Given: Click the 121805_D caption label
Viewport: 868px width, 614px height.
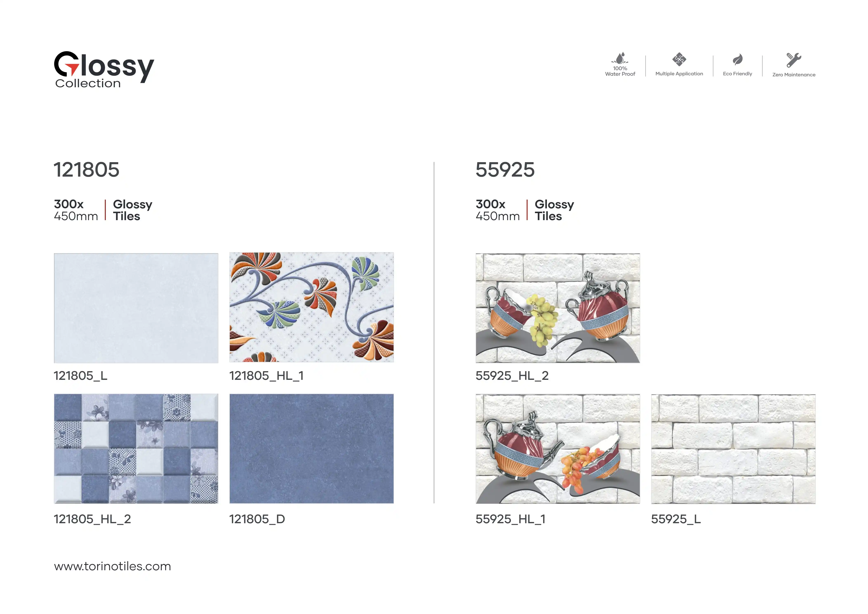Looking at the screenshot, I should [x=257, y=519].
